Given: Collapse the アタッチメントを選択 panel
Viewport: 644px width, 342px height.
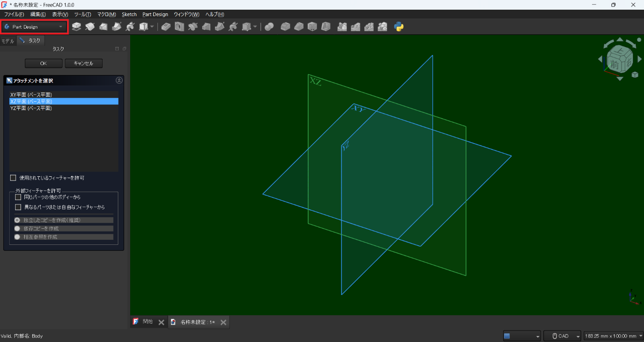Looking at the screenshot, I should coord(119,81).
